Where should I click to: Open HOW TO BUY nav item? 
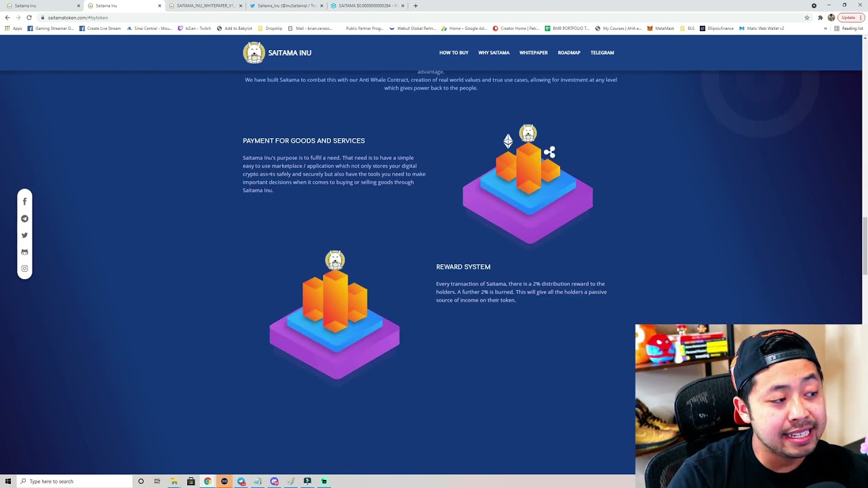click(x=454, y=53)
